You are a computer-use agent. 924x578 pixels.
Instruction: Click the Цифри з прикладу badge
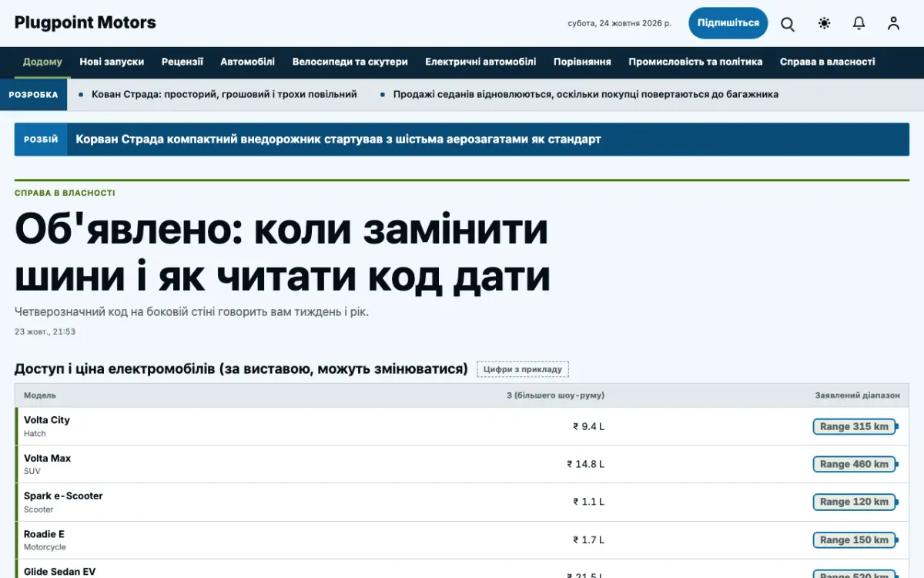click(x=523, y=369)
